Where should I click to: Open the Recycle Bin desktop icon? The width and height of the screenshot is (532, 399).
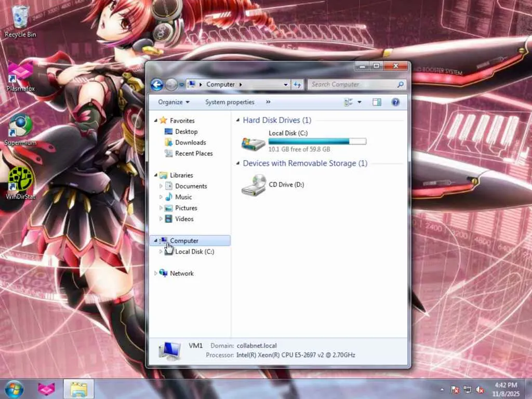[x=20, y=21]
